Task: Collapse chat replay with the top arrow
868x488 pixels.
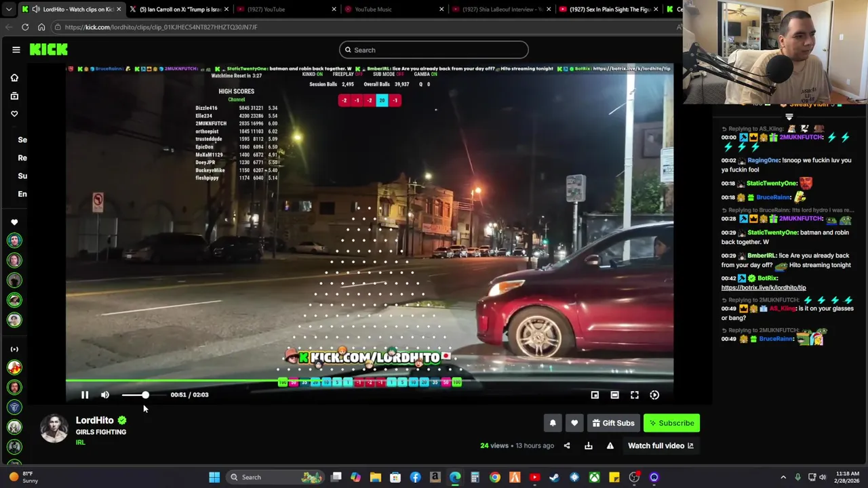Action: (x=789, y=117)
